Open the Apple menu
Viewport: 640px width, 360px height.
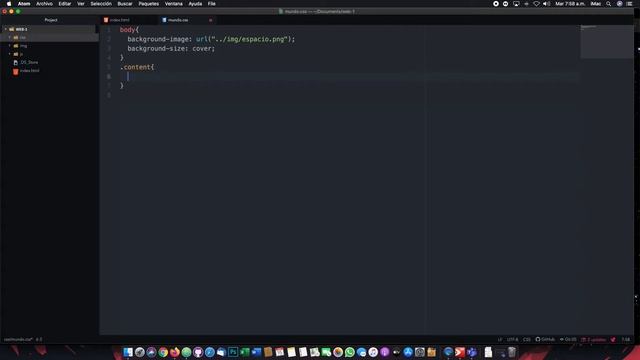click(x=9, y=4)
